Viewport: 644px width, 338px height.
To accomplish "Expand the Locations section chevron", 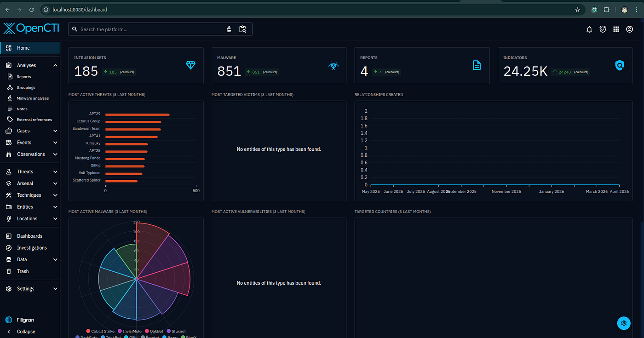I will 55,218.
